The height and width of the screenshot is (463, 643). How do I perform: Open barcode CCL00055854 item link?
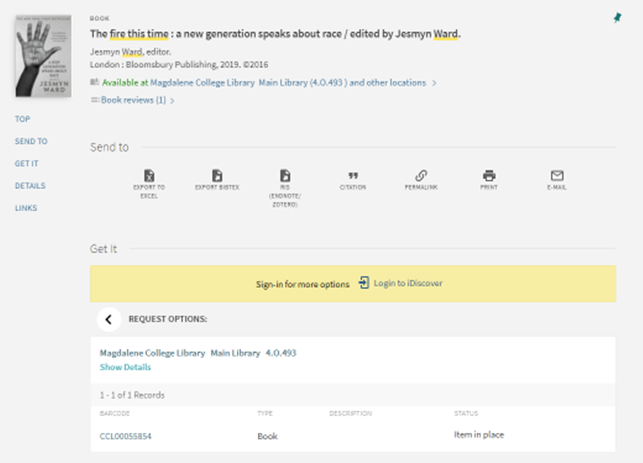coord(126,436)
